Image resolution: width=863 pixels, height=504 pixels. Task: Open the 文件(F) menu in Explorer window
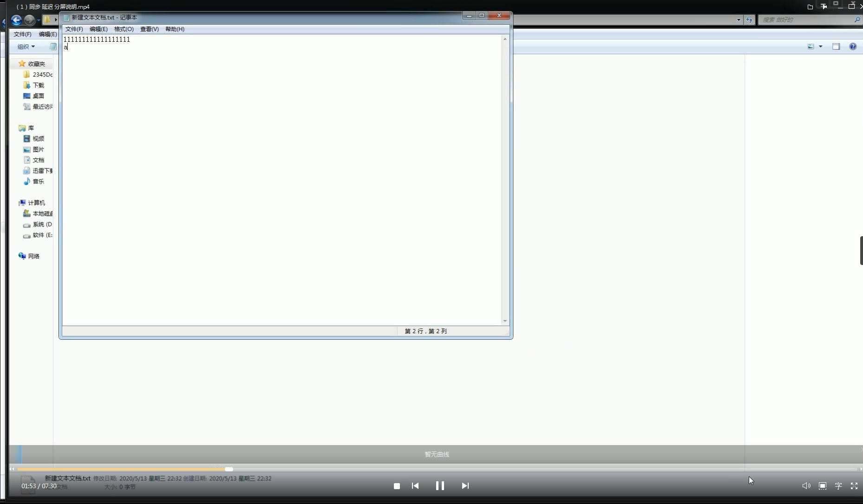tap(22, 34)
